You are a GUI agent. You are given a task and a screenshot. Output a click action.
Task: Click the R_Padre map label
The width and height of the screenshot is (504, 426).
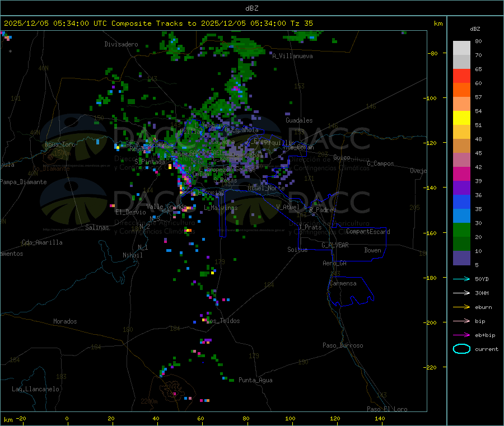point(321,210)
